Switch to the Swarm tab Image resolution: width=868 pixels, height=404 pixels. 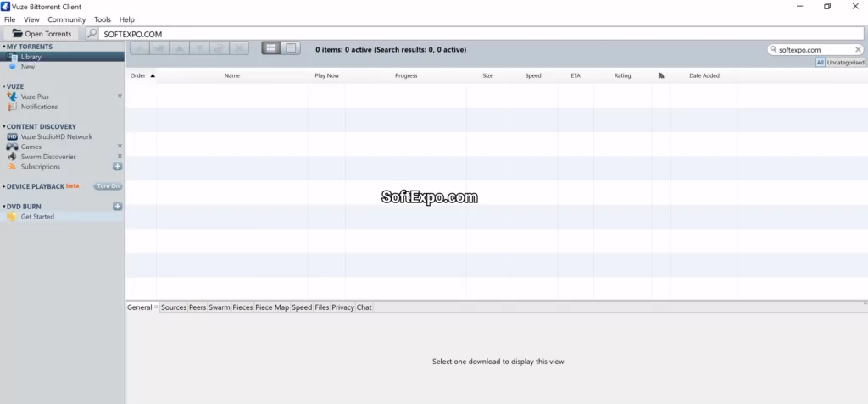tap(220, 307)
